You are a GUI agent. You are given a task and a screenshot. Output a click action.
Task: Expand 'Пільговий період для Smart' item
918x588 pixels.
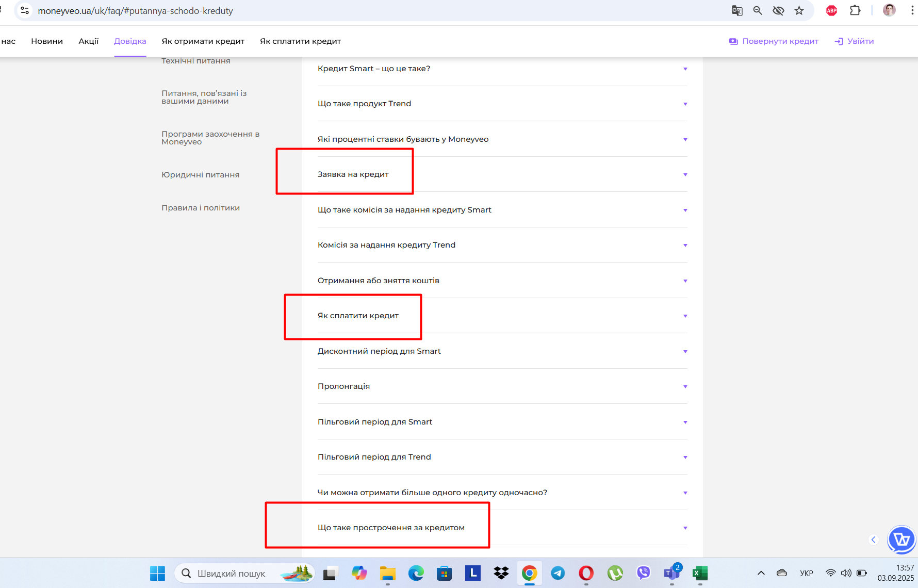pos(502,422)
